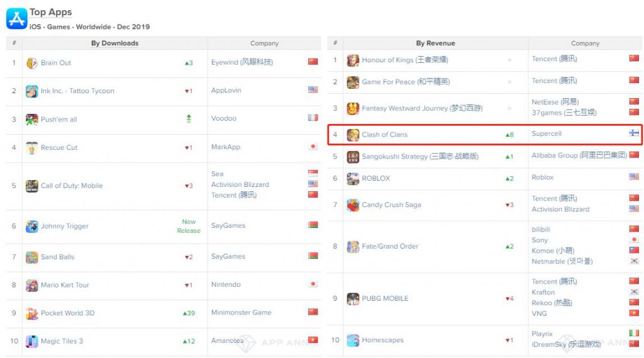Click the bilibili company name
Screen dimensions: 644x358
coord(541,230)
